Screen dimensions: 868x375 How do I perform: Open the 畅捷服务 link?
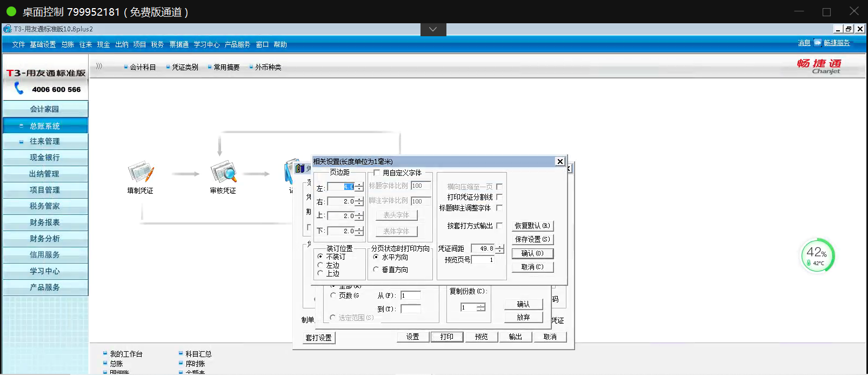pos(837,43)
